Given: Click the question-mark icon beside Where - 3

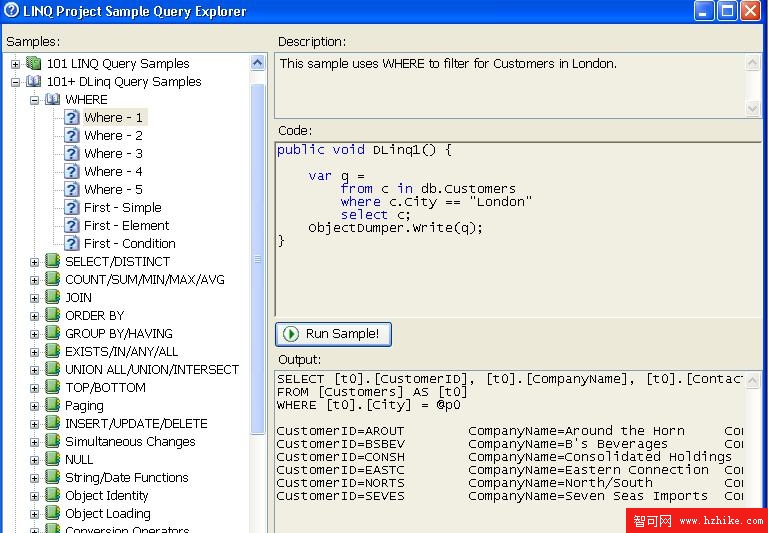Looking at the screenshot, I should (72, 153).
